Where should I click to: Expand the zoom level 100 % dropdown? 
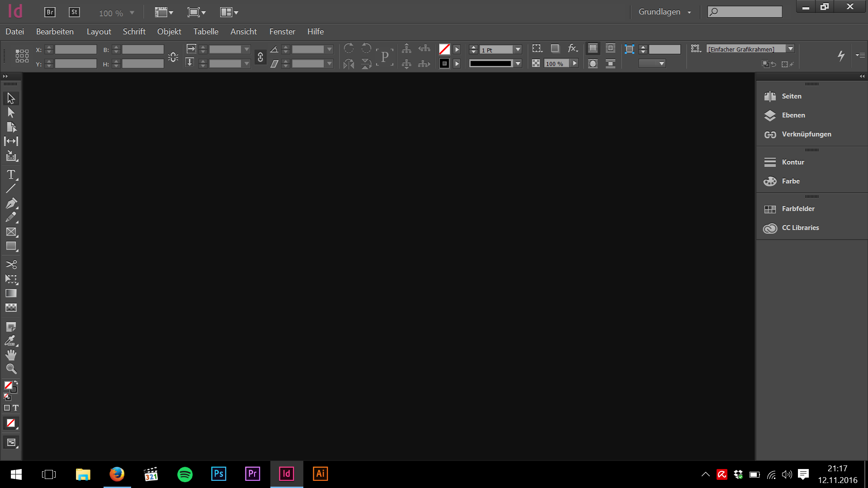(132, 13)
